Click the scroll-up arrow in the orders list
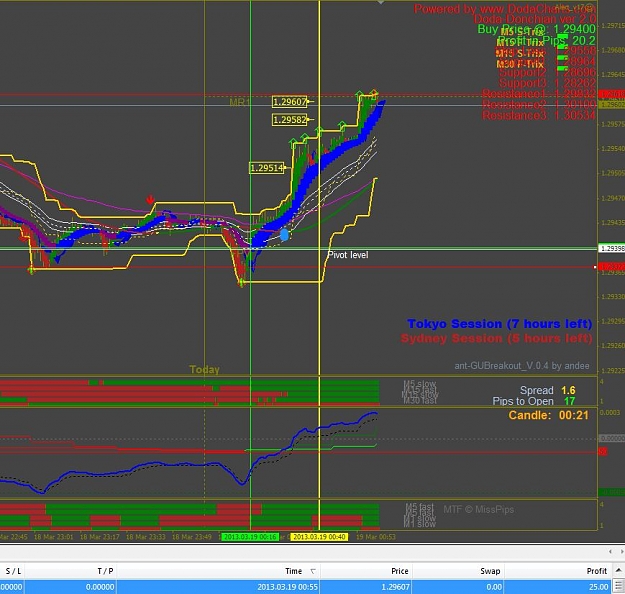625x594 pixels. pos(619,570)
